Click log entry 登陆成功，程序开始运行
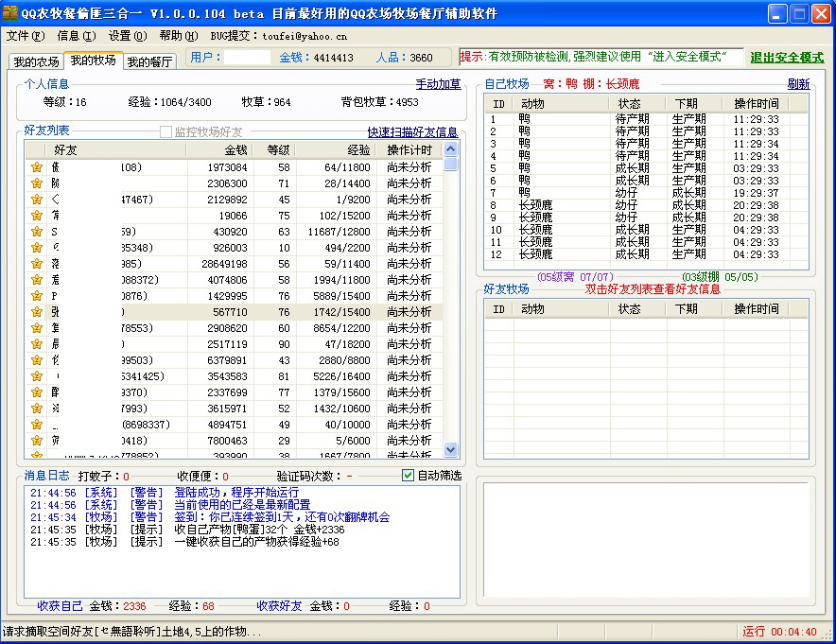The width and height of the screenshot is (836, 644). click(x=165, y=492)
